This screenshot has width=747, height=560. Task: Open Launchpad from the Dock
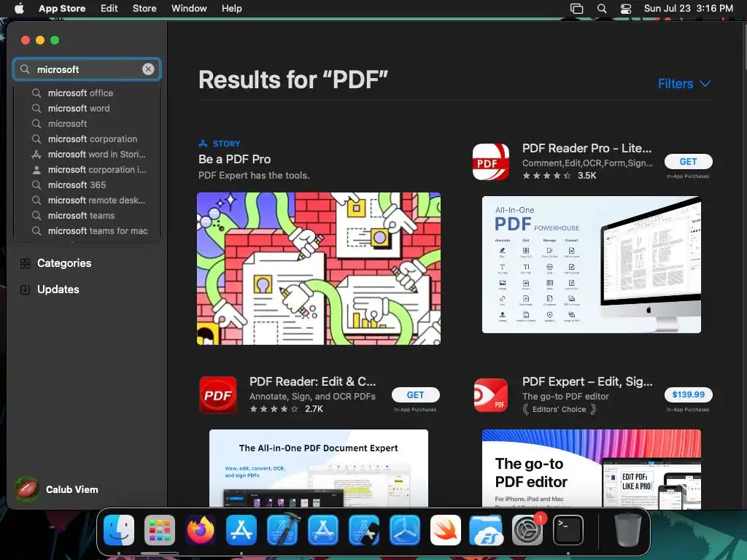(x=160, y=530)
